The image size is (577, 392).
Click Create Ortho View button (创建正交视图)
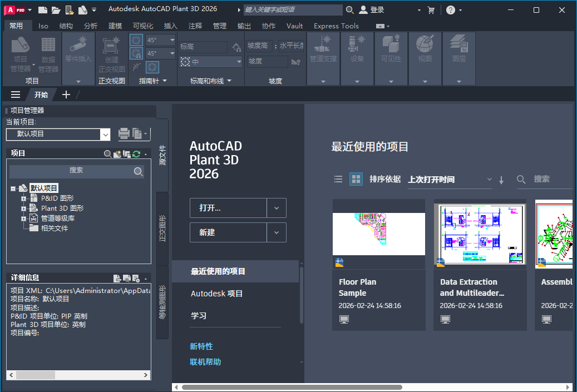point(111,54)
